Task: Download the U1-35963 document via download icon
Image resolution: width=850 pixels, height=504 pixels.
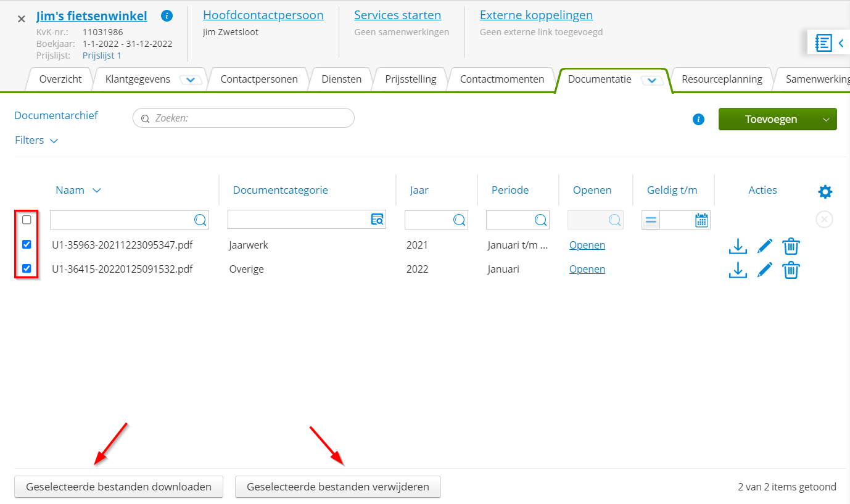Action: [738, 245]
